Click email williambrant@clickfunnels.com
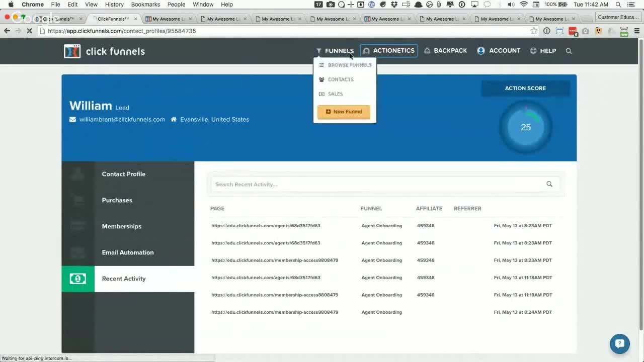 [x=122, y=120]
